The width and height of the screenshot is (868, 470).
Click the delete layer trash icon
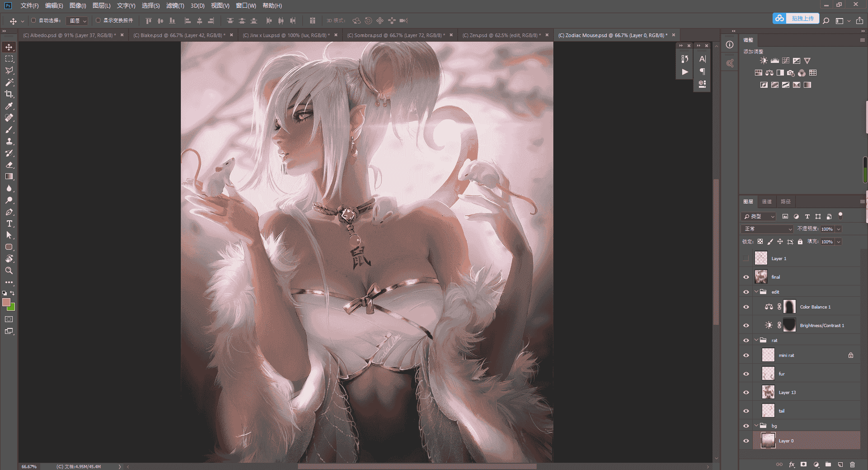point(852,464)
